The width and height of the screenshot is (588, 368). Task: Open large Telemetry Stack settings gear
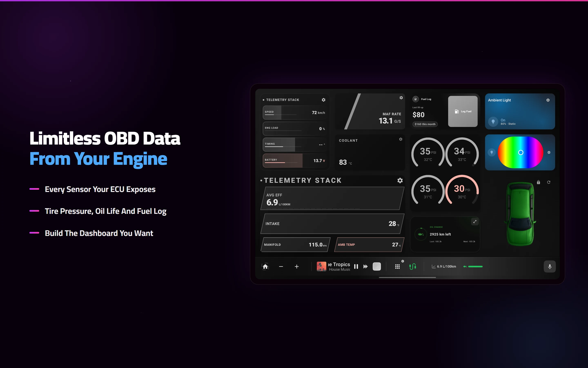tap(400, 180)
